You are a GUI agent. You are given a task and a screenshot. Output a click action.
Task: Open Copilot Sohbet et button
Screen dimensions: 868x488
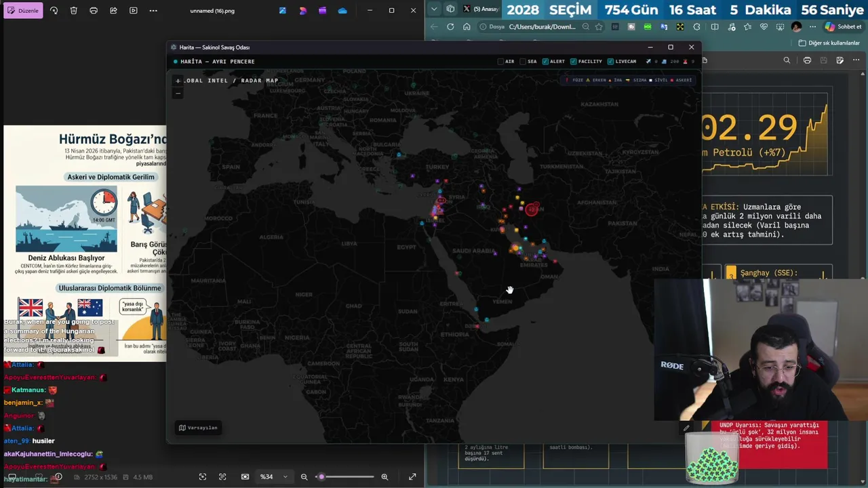[x=844, y=27]
